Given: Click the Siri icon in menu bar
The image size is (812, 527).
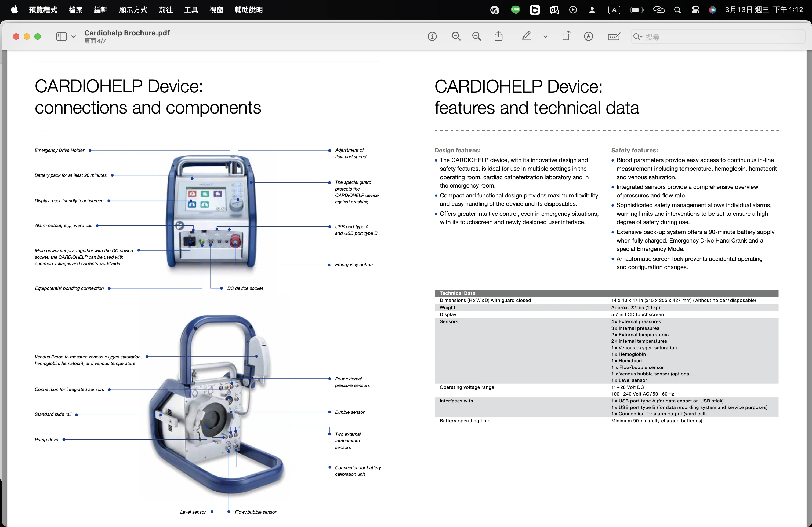Looking at the screenshot, I should point(713,10).
